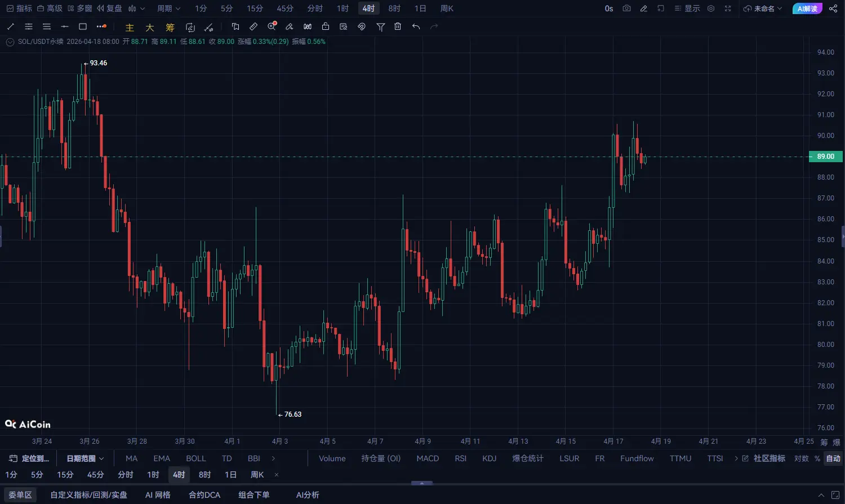Collapse the SOL/USDT legend chevron
Screen dimensions: 845x504
pos(10,42)
